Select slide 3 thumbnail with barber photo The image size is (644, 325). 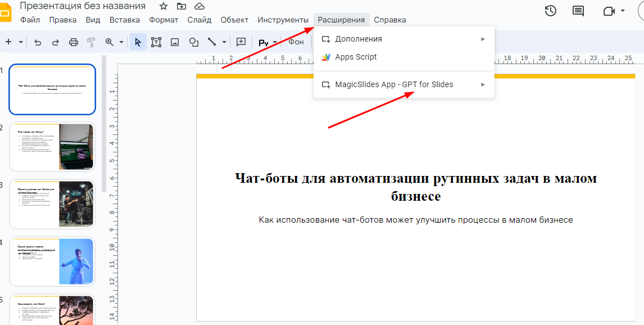52,204
